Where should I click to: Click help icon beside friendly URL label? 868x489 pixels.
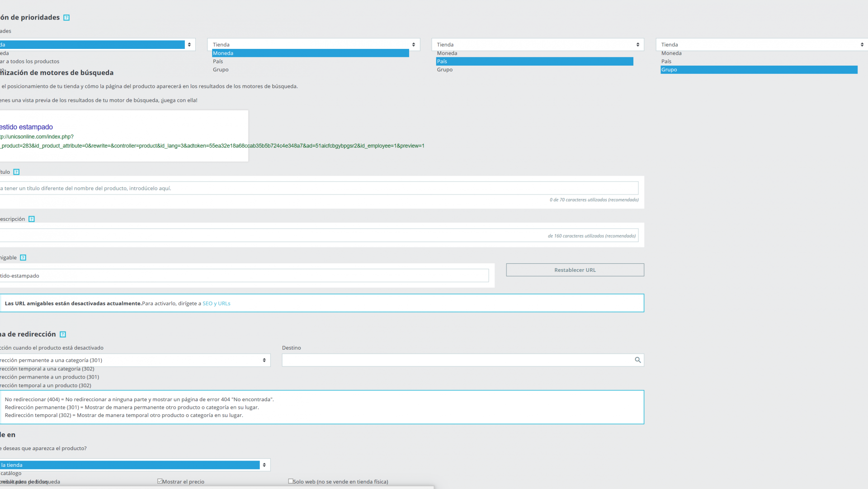(x=23, y=258)
